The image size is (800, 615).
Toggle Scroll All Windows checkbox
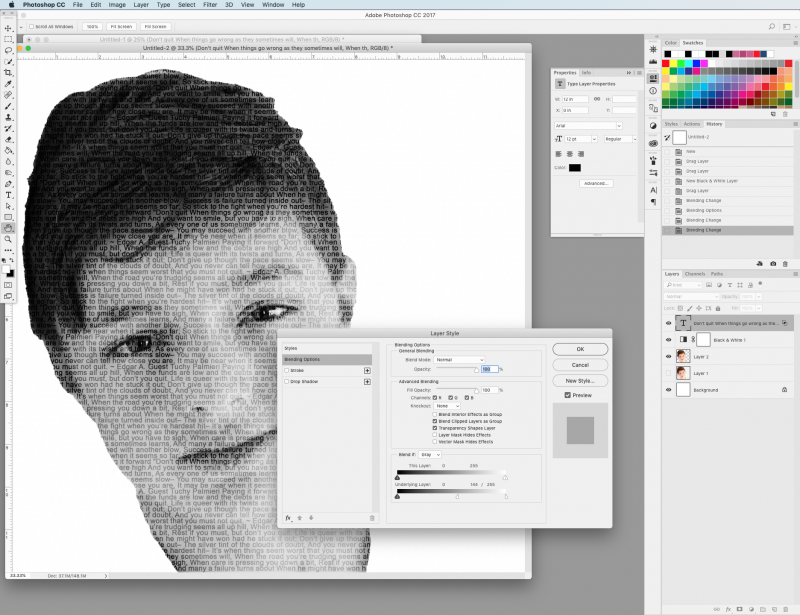point(32,27)
